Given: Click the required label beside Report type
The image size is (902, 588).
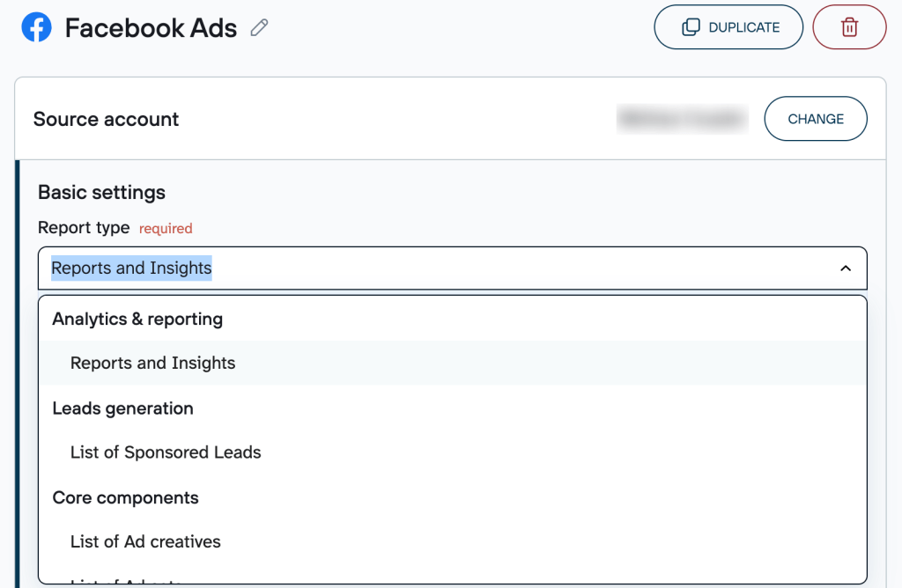Looking at the screenshot, I should click(x=166, y=228).
